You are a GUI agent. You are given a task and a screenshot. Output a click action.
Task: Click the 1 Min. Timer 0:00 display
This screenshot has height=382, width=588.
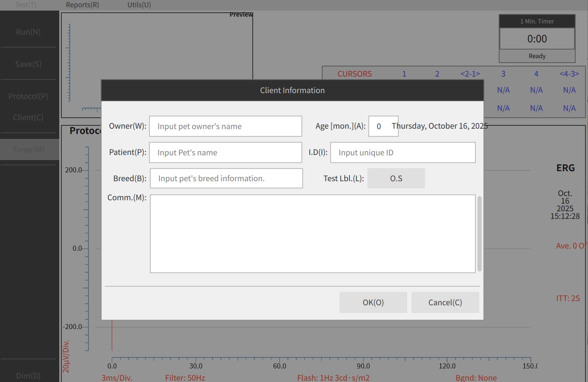click(x=537, y=39)
